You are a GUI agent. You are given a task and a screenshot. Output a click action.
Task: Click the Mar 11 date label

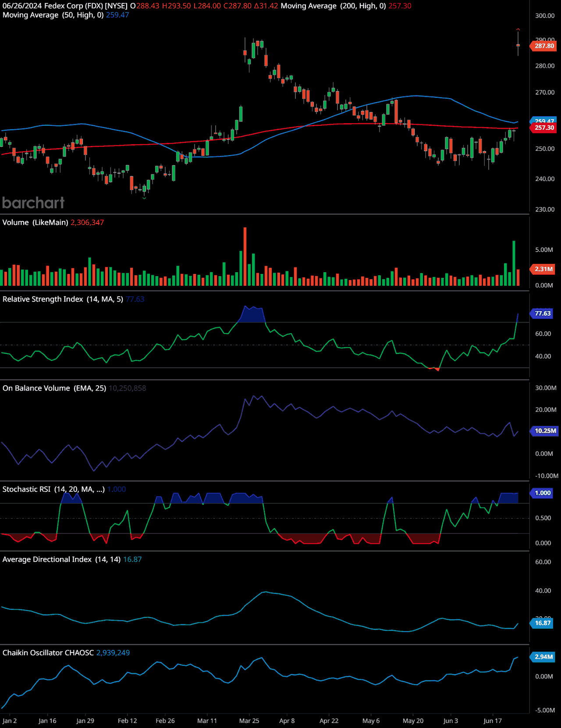click(207, 721)
